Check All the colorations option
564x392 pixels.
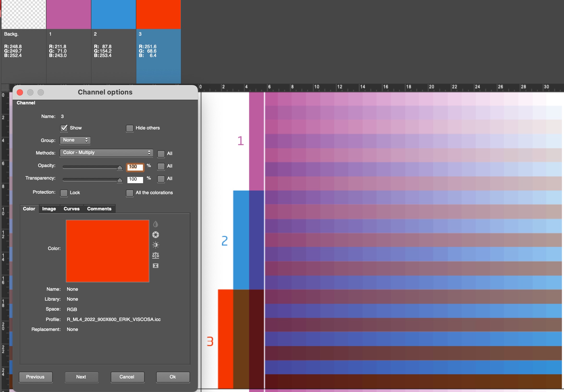click(x=130, y=193)
